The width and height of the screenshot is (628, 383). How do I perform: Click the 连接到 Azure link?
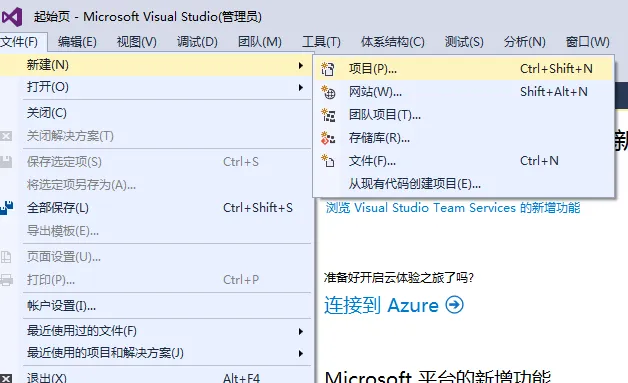pos(381,305)
